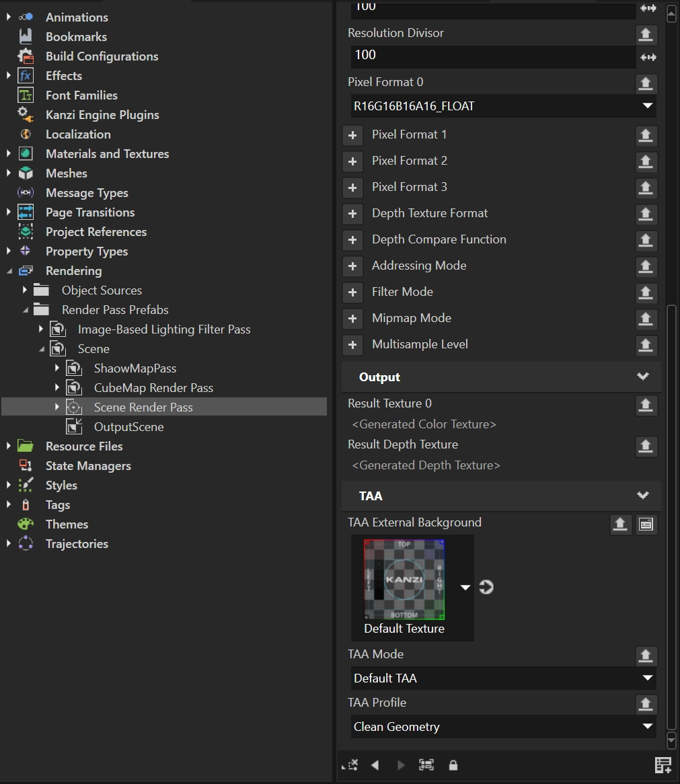Click the Property Types icon
680x784 pixels.
(26, 251)
